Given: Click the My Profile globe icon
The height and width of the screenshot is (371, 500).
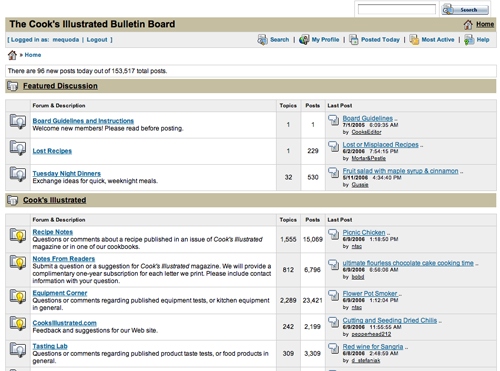Looking at the screenshot, I should tap(304, 40).
